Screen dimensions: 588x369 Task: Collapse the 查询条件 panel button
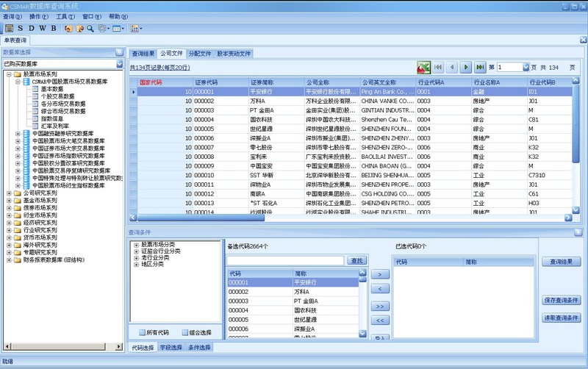tap(578, 232)
